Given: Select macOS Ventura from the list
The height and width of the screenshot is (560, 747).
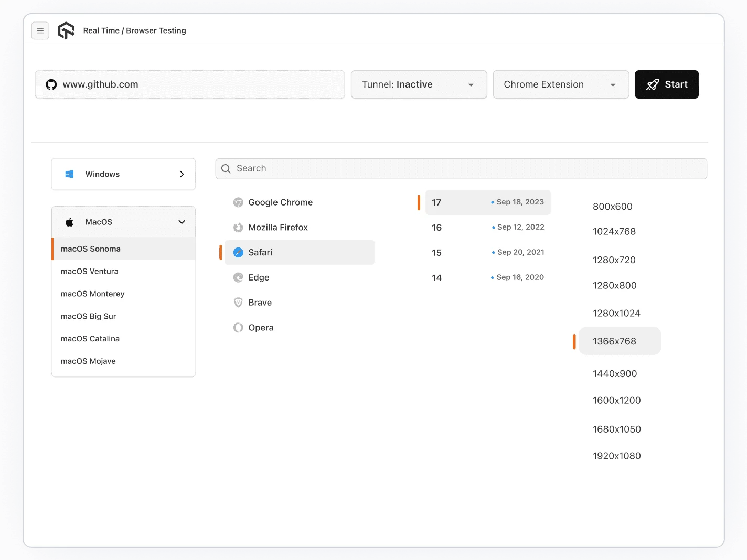Looking at the screenshot, I should tap(90, 271).
